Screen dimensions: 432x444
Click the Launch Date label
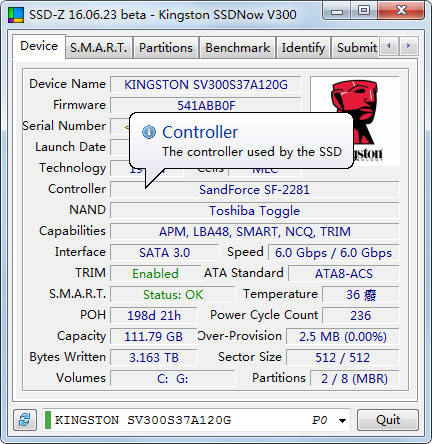point(70,147)
